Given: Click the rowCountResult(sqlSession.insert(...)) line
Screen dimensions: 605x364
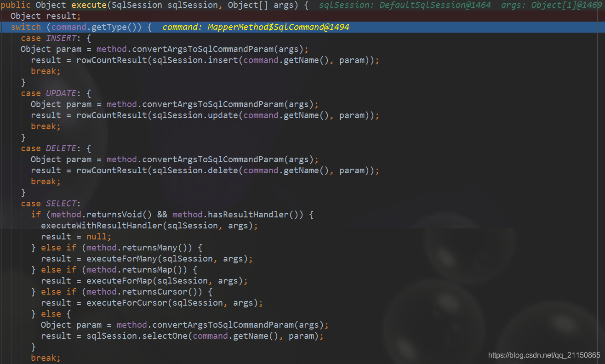Looking at the screenshot, I should point(205,60).
